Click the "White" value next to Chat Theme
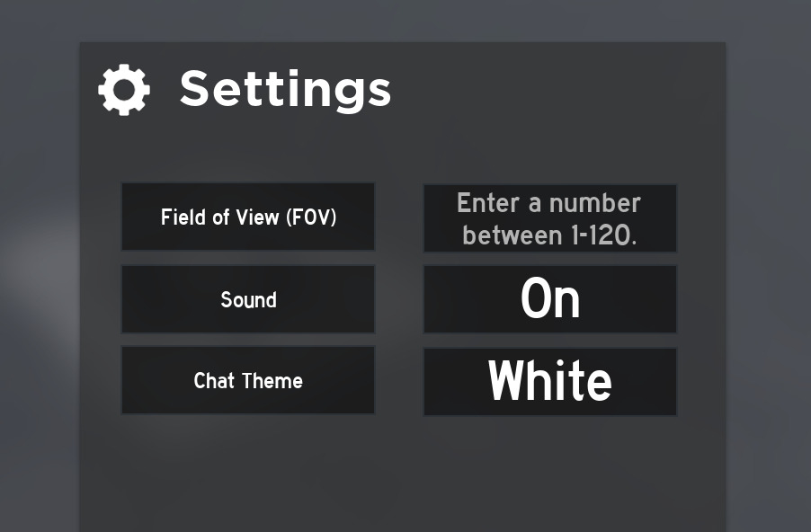 (550, 381)
